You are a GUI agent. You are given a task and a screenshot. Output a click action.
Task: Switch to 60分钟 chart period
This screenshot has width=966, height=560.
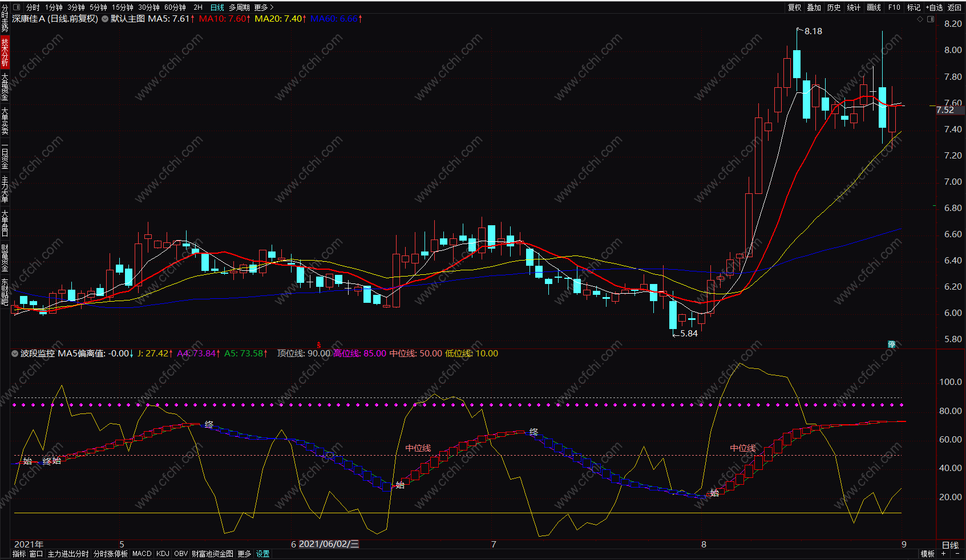[175, 7]
